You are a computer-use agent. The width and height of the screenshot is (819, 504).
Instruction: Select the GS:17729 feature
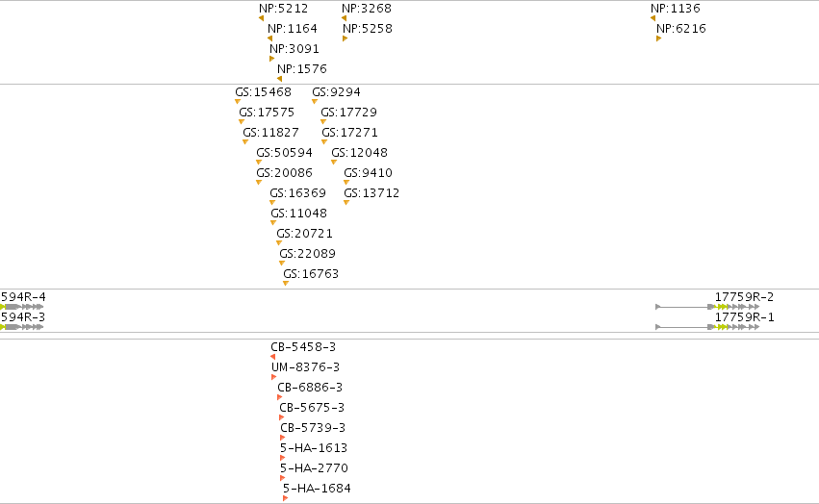click(x=349, y=113)
